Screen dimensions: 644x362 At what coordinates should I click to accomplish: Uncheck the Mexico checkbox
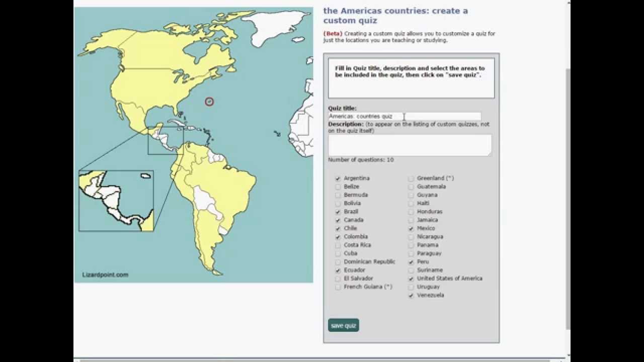tap(411, 228)
